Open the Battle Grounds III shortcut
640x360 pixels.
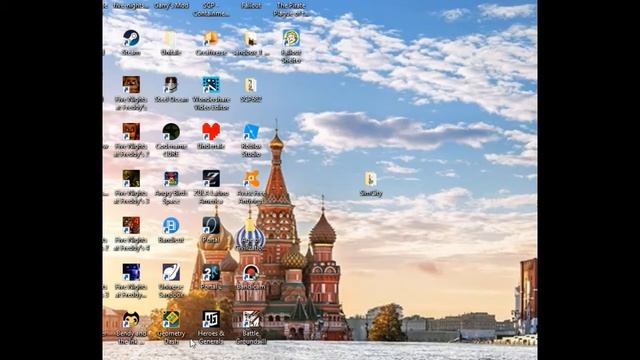coord(251,319)
